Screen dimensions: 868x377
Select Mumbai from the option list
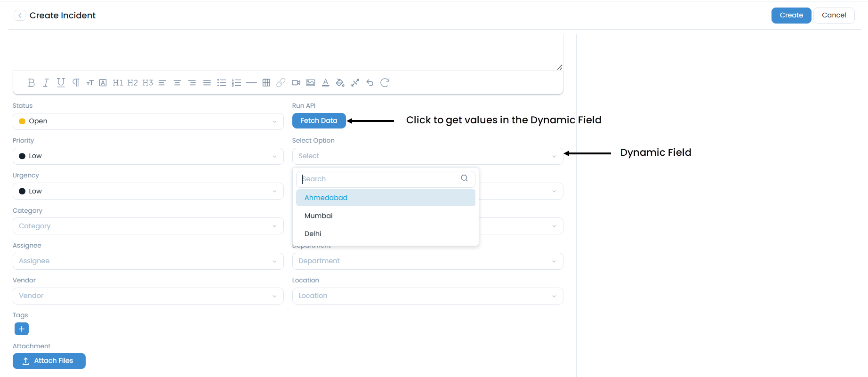click(x=319, y=216)
